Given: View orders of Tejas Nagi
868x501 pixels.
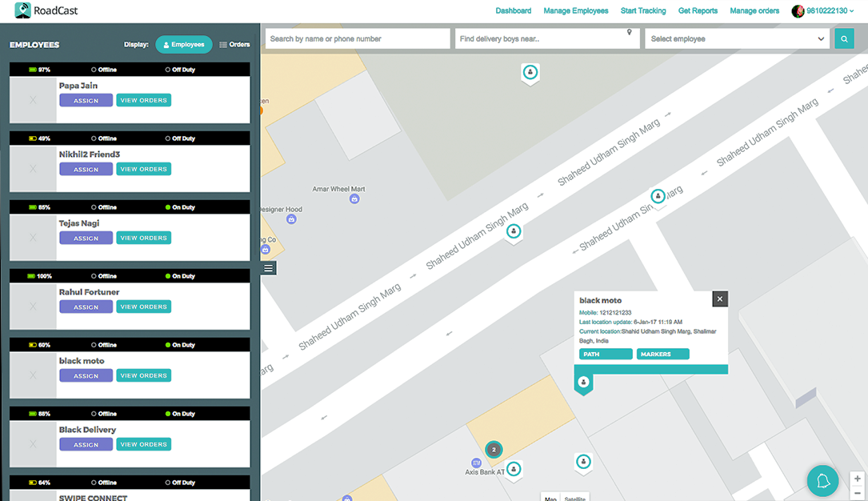Looking at the screenshot, I should [143, 238].
